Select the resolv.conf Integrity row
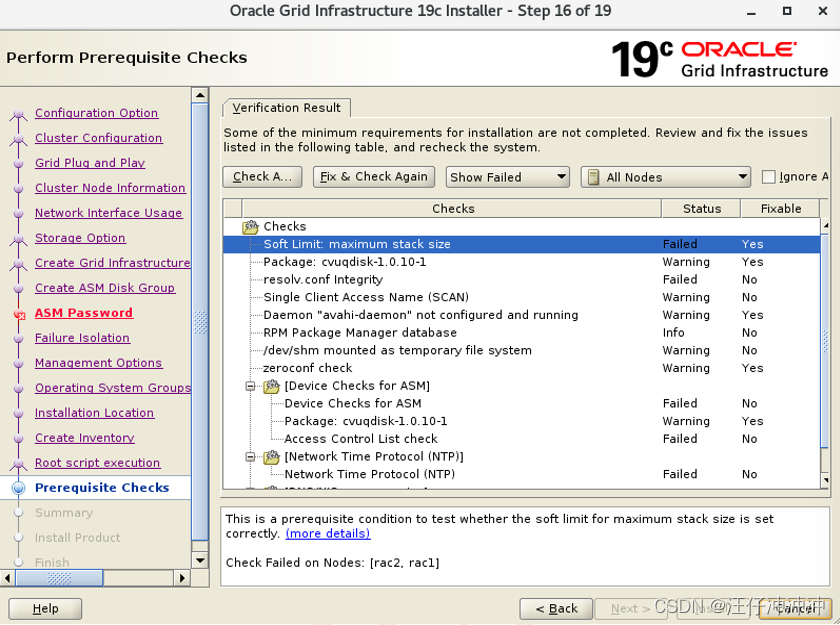The width and height of the screenshot is (840, 625). point(521,280)
